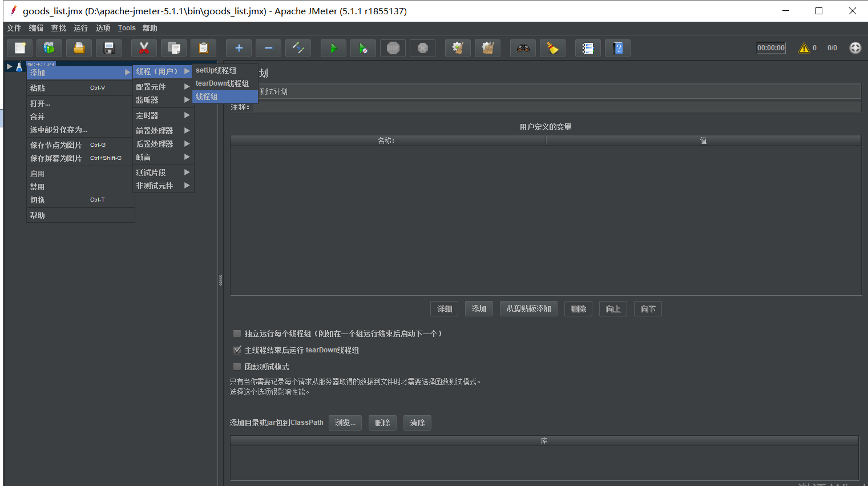Open the 选项 menu
The height and width of the screenshot is (486, 868).
pyautogui.click(x=103, y=28)
